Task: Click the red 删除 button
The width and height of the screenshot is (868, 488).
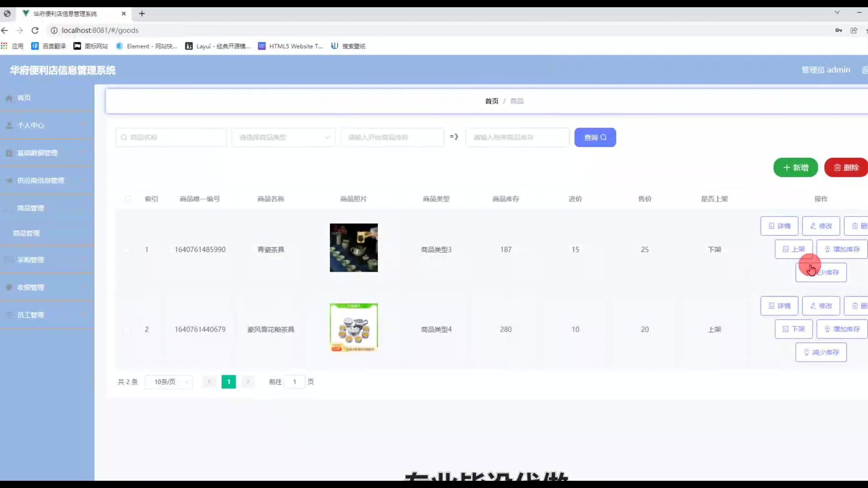Action: point(846,168)
